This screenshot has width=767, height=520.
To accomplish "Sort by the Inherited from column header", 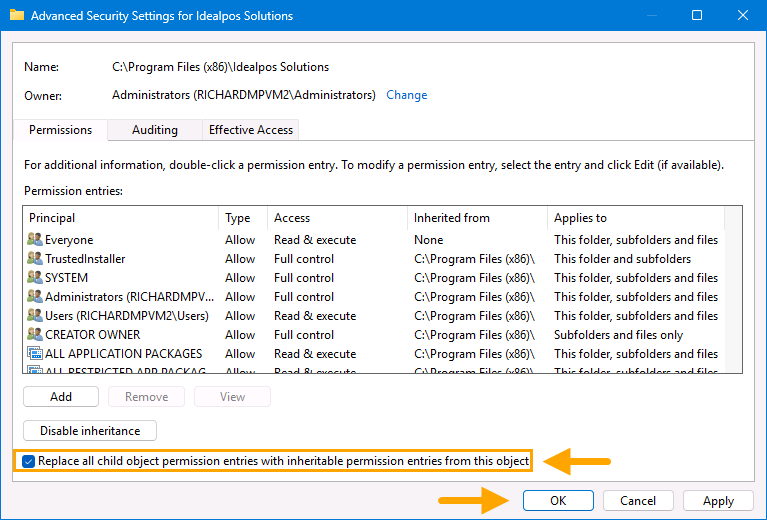I will tap(477, 218).
